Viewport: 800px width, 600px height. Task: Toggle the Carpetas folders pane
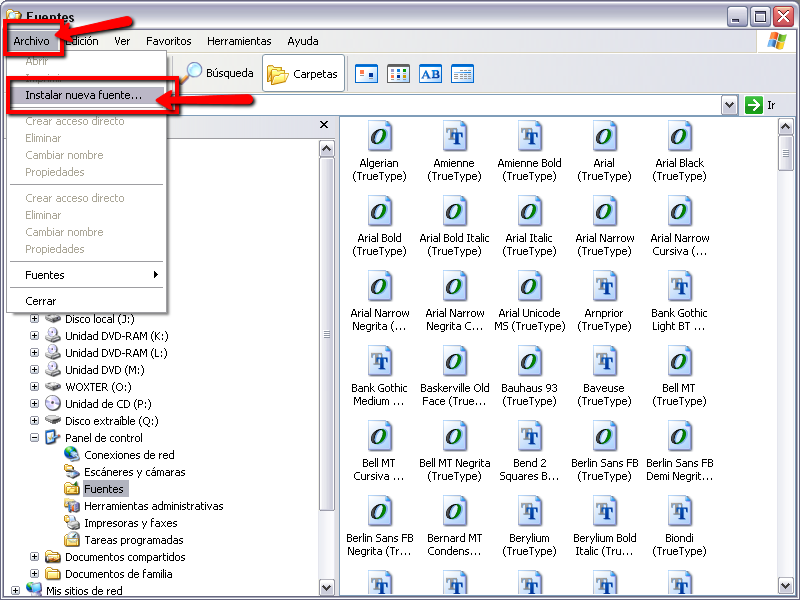click(303, 74)
